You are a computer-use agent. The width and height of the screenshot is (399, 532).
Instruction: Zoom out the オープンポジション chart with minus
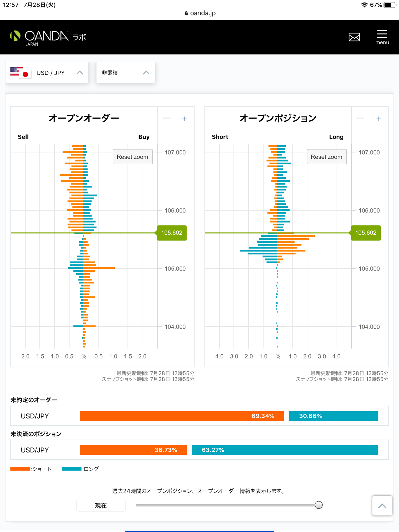[360, 119]
